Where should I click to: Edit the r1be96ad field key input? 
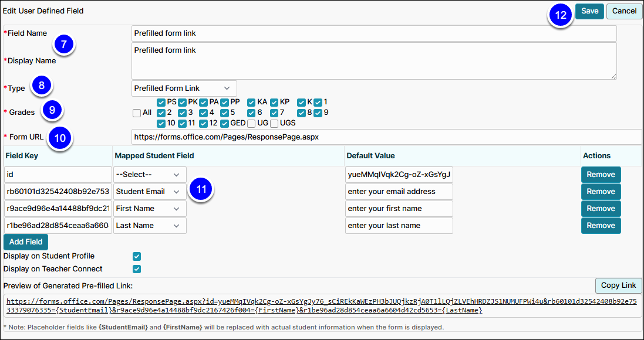[58, 226]
